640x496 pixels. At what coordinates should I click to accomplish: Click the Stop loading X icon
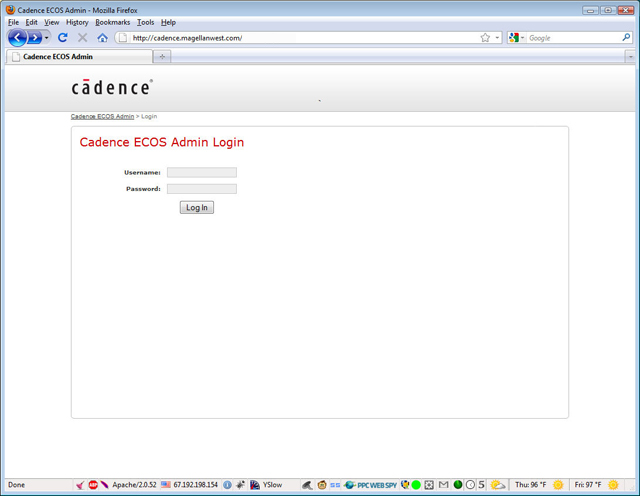82,38
